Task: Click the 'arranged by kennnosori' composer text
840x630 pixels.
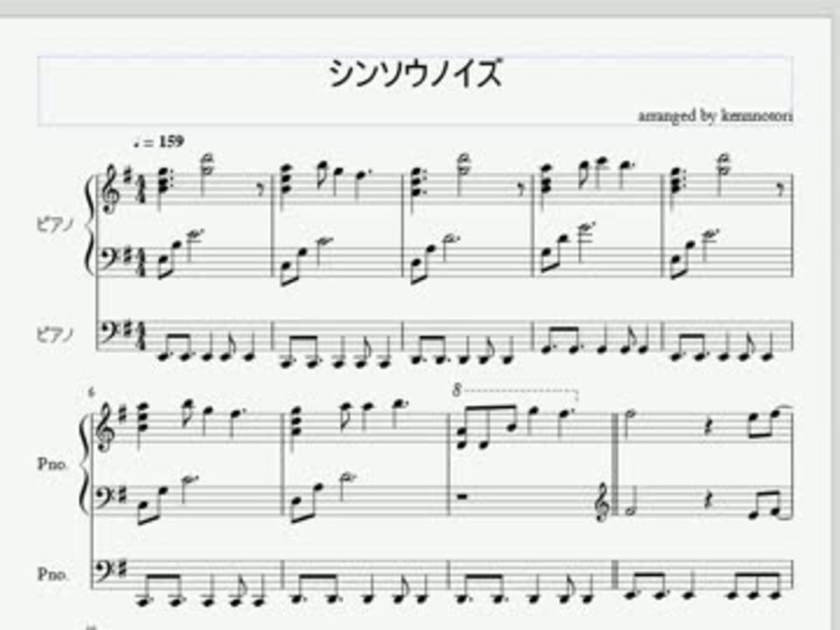Action: [x=715, y=115]
